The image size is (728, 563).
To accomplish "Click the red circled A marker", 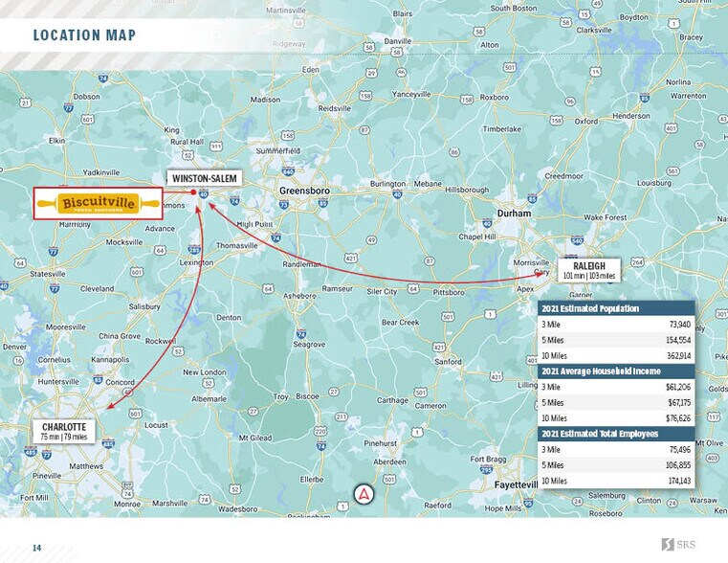I will tap(364, 494).
